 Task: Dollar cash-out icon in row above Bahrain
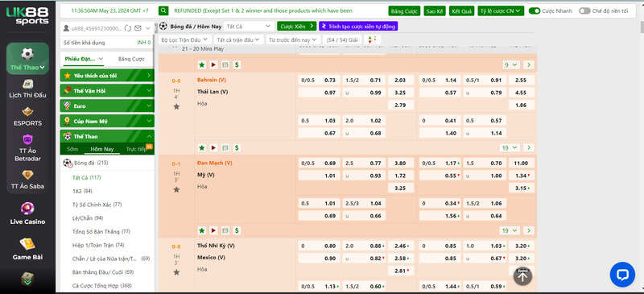click(x=237, y=65)
